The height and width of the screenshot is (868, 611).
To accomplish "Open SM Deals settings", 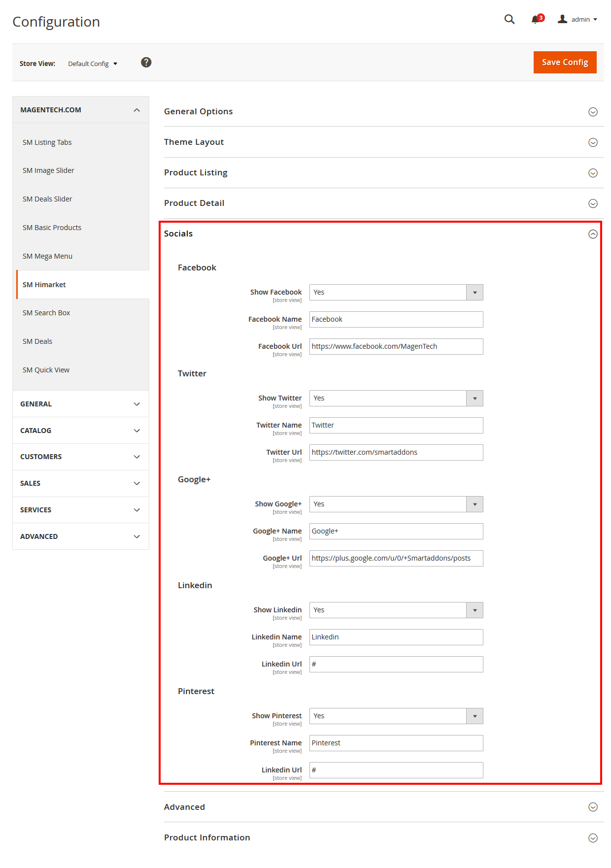I will pos(37,341).
